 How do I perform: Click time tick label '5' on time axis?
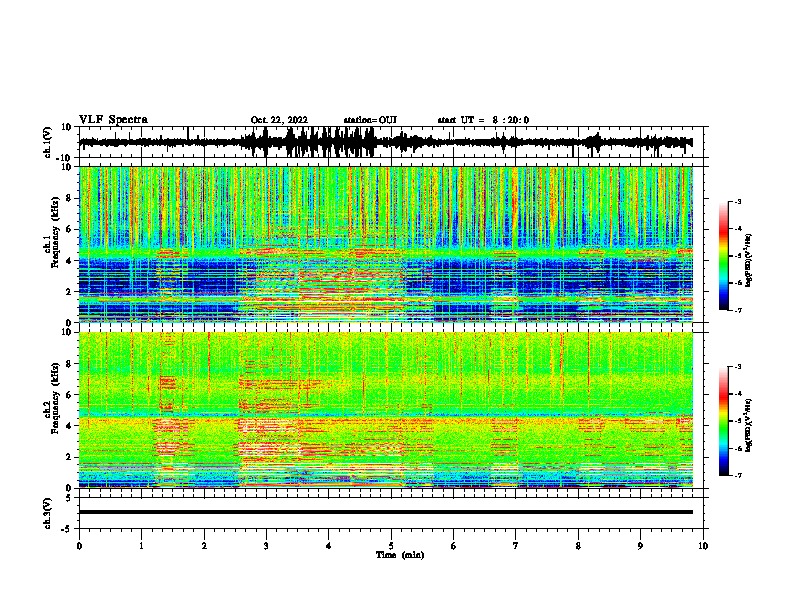pyautogui.click(x=391, y=546)
